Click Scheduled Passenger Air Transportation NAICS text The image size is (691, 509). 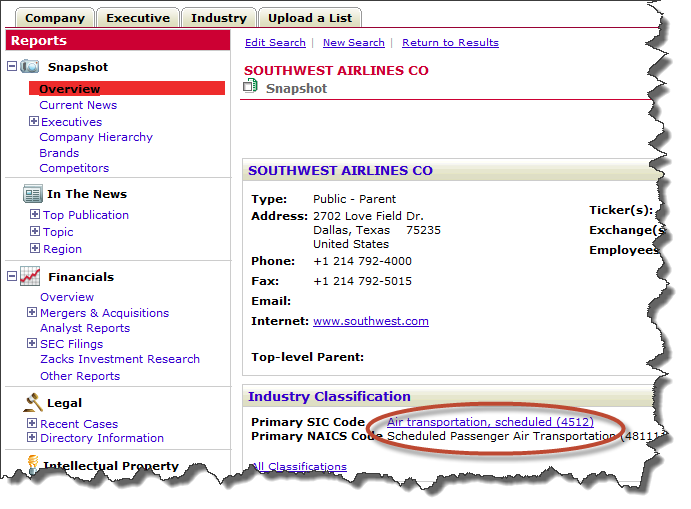[x=501, y=436]
